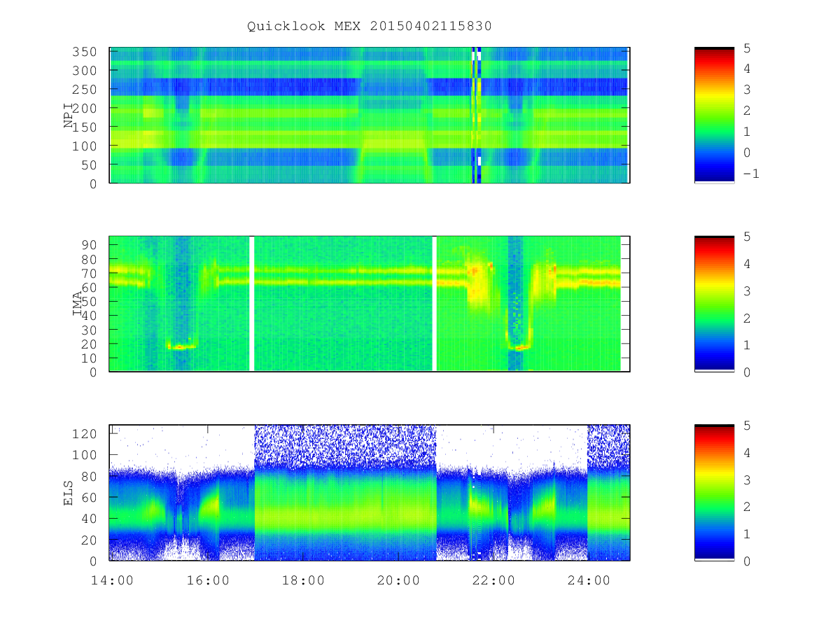Click the white data gap near 20:45 in IMA
Image resolution: width=840 pixels, height=630 pixels.
[435, 304]
